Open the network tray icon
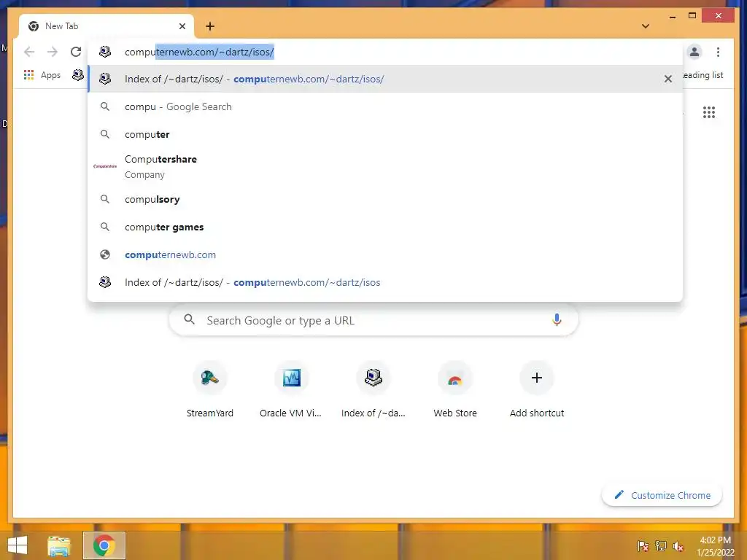The height and width of the screenshot is (560, 747). point(660,545)
